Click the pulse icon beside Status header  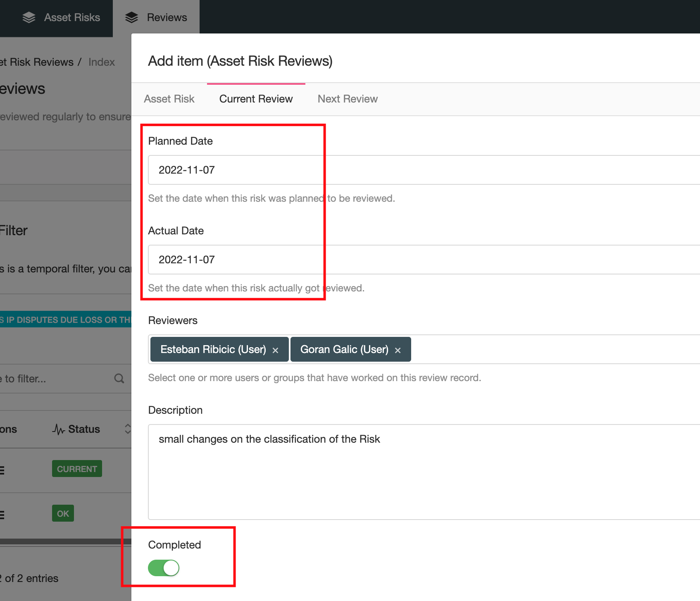coord(58,429)
